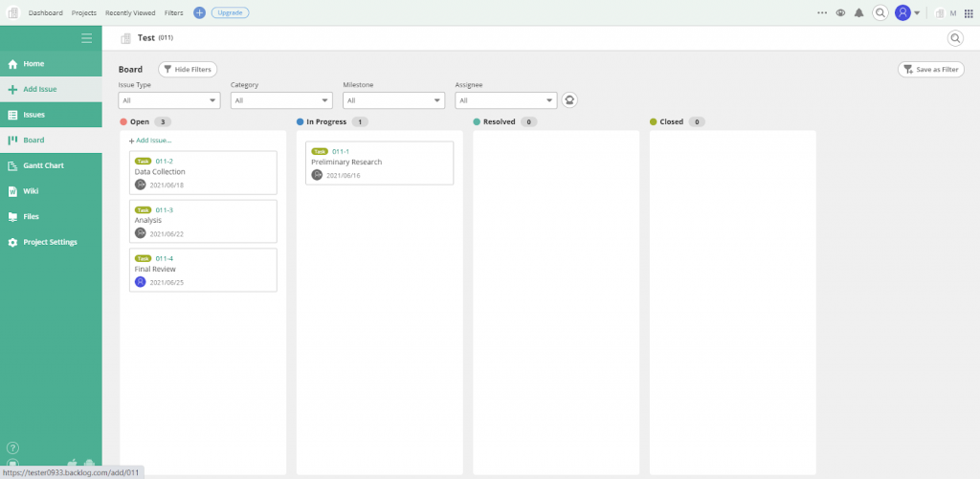Go to Gantt Chart in the sidebar
The height and width of the screenshot is (479, 980).
(43, 165)
